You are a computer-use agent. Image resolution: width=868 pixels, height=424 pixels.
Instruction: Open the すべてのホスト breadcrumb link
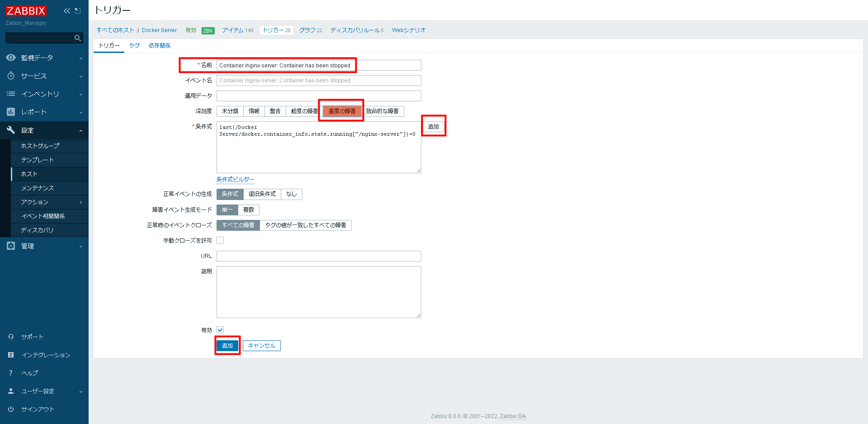click(115, 30)
